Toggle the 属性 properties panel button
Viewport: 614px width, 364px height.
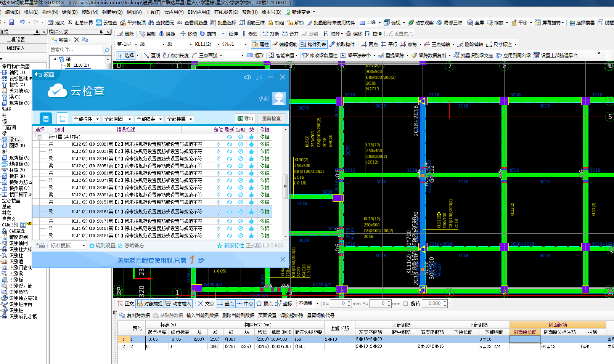260,44
